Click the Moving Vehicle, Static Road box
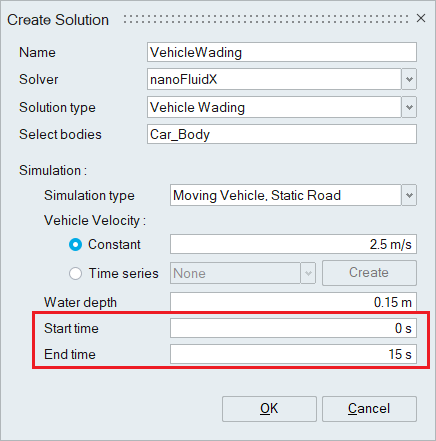436x441 pixels. [x=286, y=195]
